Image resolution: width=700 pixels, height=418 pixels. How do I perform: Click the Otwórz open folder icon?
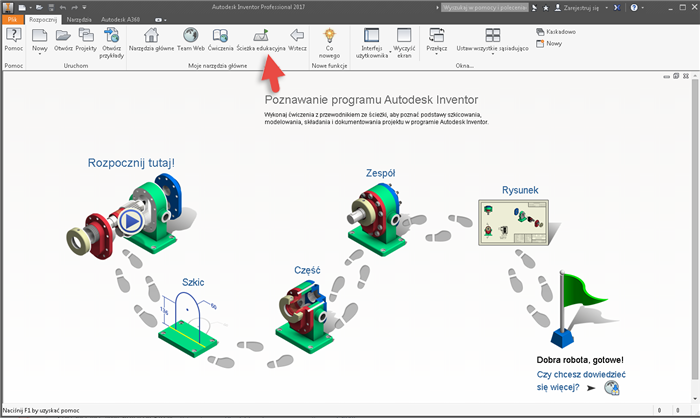(63, 35)
